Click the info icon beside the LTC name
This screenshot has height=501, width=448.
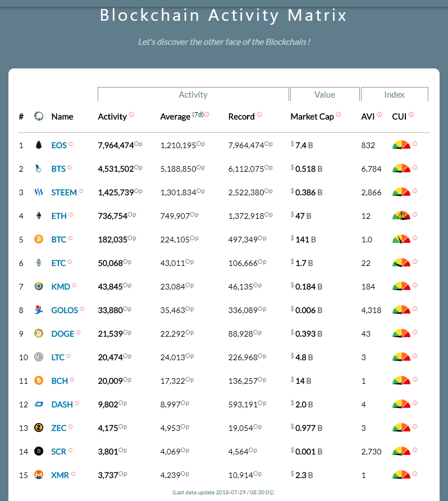69,356
